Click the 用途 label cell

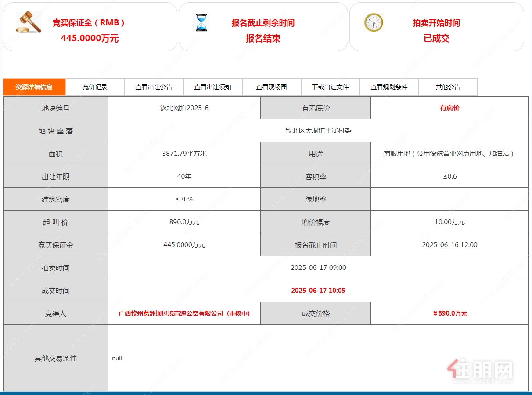(316, 154)
